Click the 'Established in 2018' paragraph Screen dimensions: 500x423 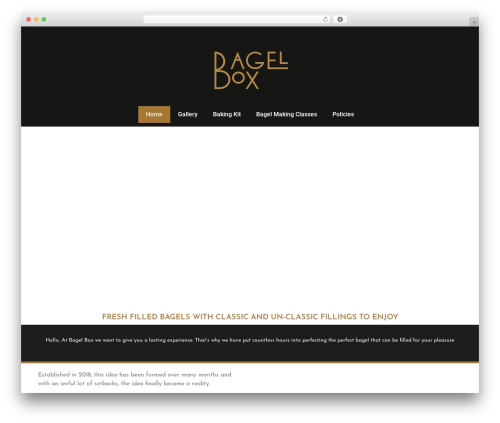click(x=134, y=379)
